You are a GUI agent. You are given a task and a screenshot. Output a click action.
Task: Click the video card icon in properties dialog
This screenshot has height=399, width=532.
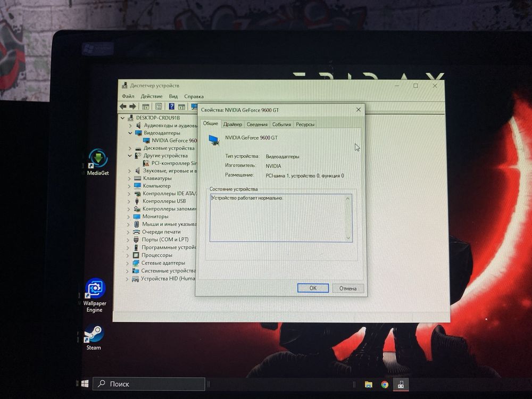(214, 140)
